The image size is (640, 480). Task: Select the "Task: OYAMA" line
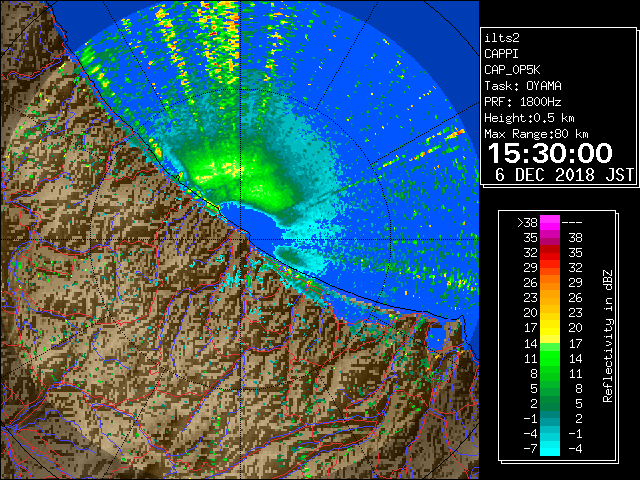tap(523, 86)
